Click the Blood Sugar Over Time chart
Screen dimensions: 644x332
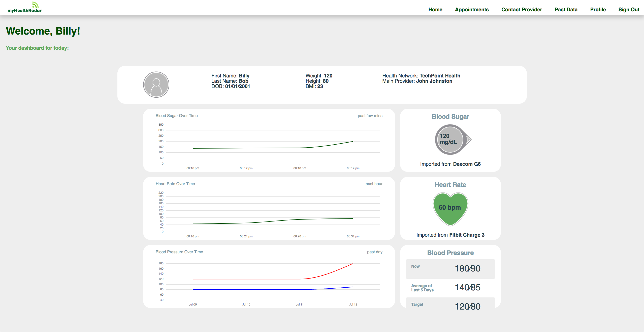(273, 144)
